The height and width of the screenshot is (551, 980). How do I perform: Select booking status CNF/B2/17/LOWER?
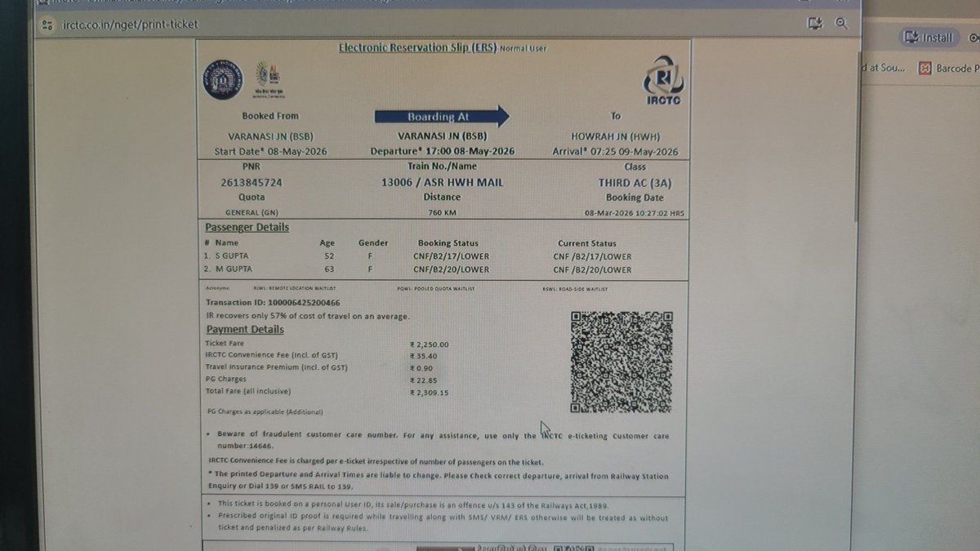click(x=451, y=256)
